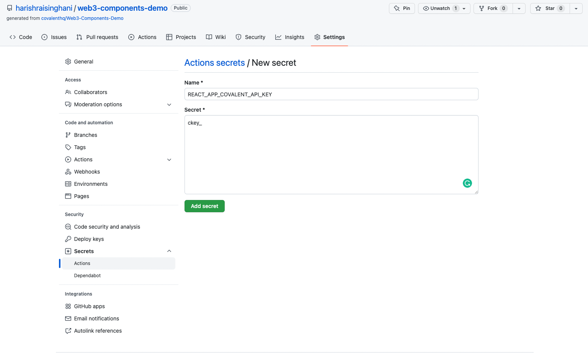This screenshot has height=364, width=588.
Task: Click the Add secret button
Action: point(204,206)
